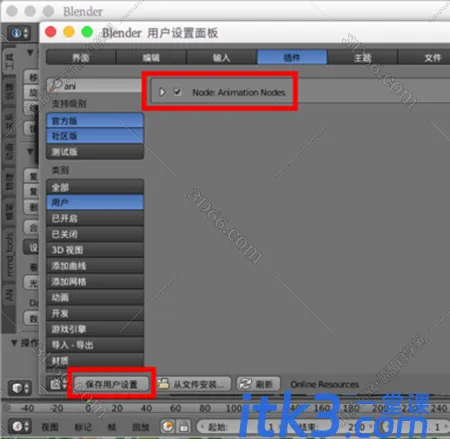Click the 保存用户设置 button

point(111,384)
